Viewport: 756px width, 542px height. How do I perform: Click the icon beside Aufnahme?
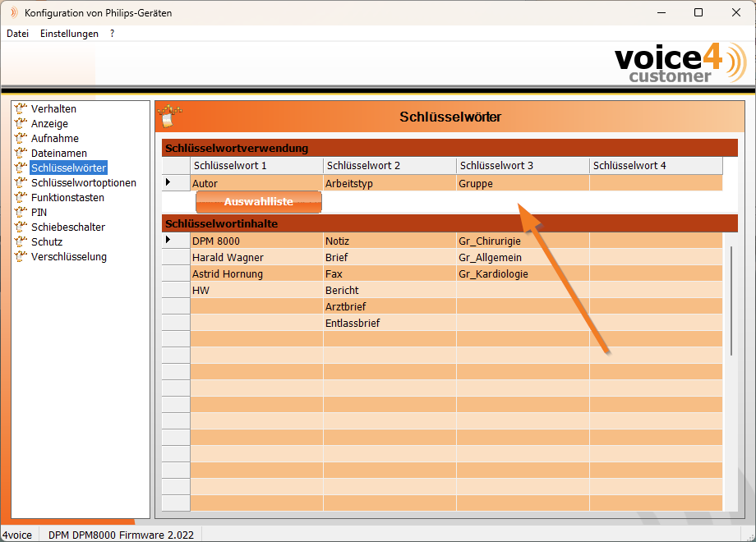(21, 138)
